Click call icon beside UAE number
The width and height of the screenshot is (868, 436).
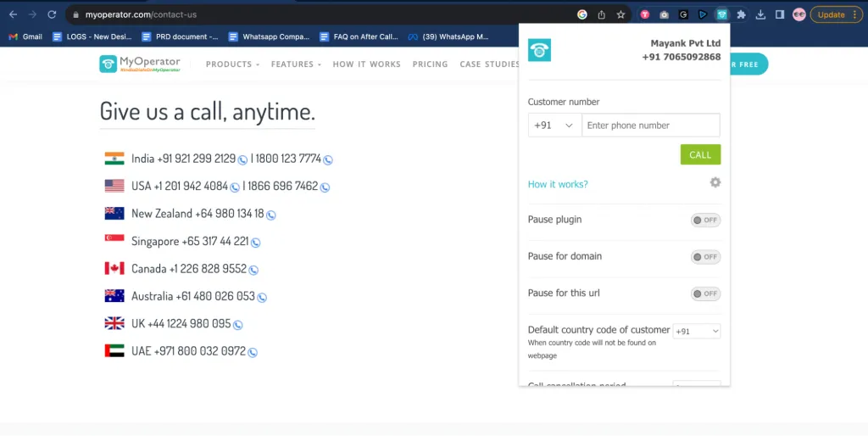253,352
